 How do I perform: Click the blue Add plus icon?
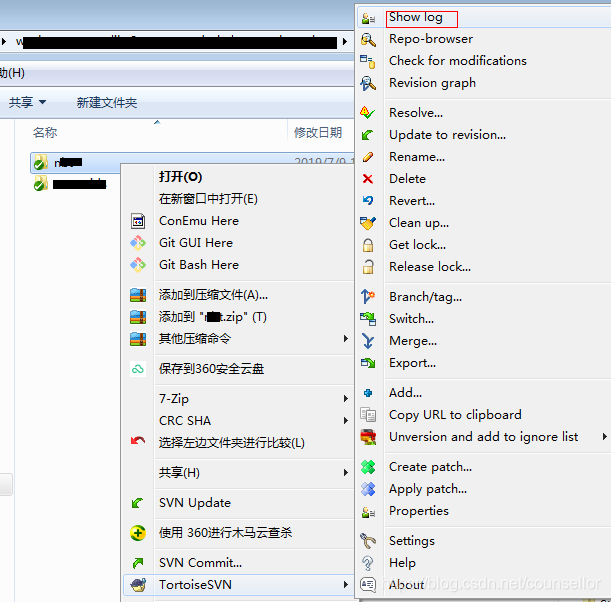(x=368, y=393)
